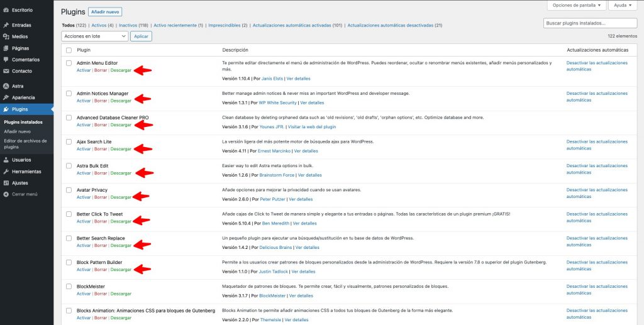
Task: Expand the Ayuda help panel
Action: 623,5
